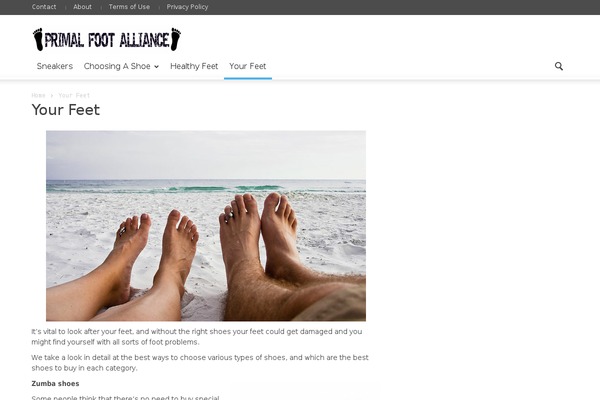The image size is (600, 400).
Task: Click the beach feet photo
Action: (x=206, y=226)
